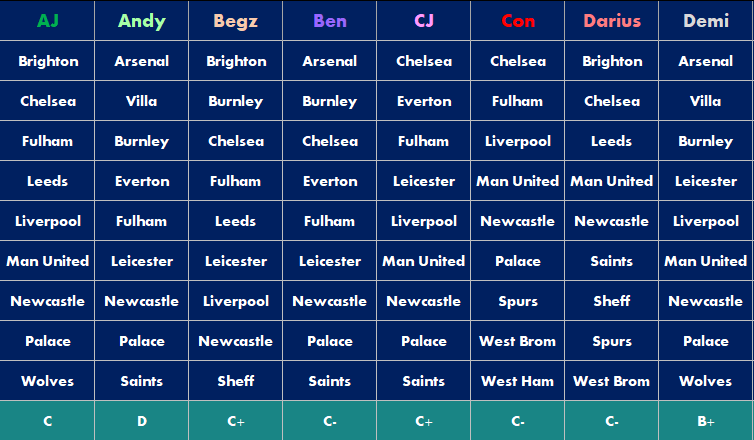The image size is (754, 440).
Task: Select West Brom in Darius's column
Action: click(x=611, y=381)
